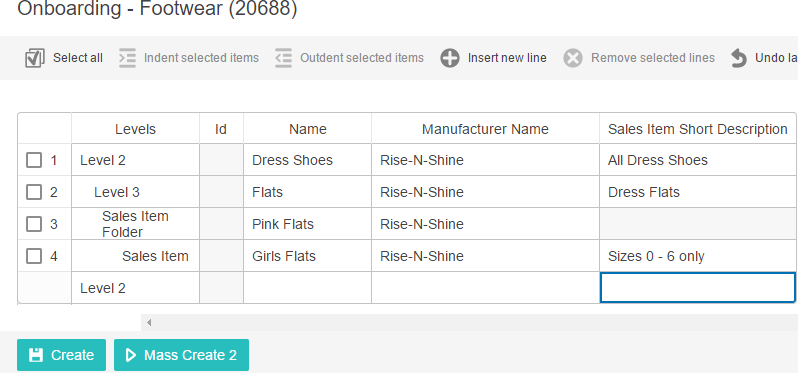
Task: Click the Select all checkmark icon
Action: tap(35, 58)
